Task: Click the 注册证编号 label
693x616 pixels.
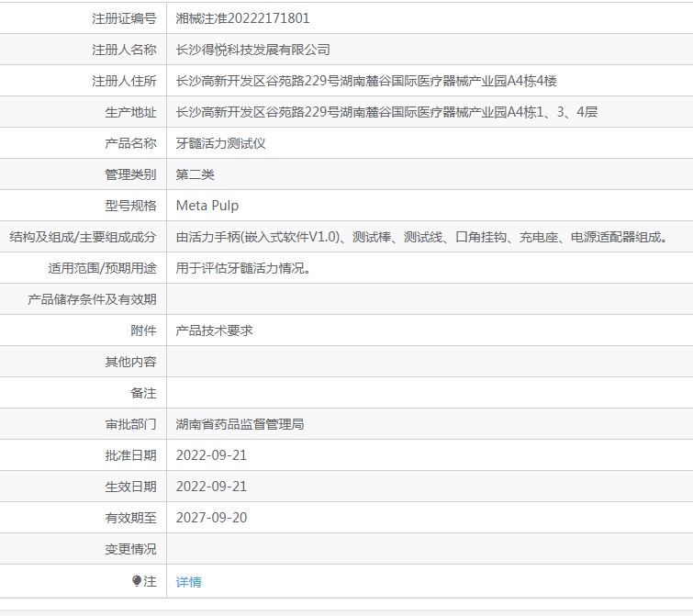Action: [124, 18]
